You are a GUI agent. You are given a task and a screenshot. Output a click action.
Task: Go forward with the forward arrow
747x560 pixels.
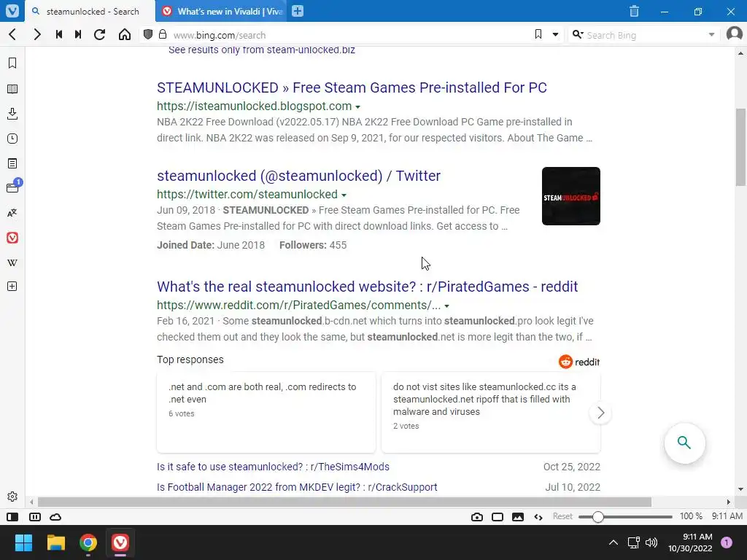coord(36,34)
